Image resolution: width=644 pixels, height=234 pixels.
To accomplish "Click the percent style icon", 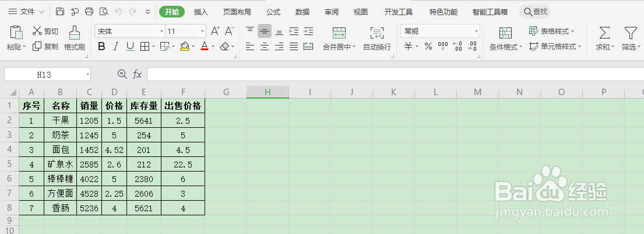I will 428,47.
